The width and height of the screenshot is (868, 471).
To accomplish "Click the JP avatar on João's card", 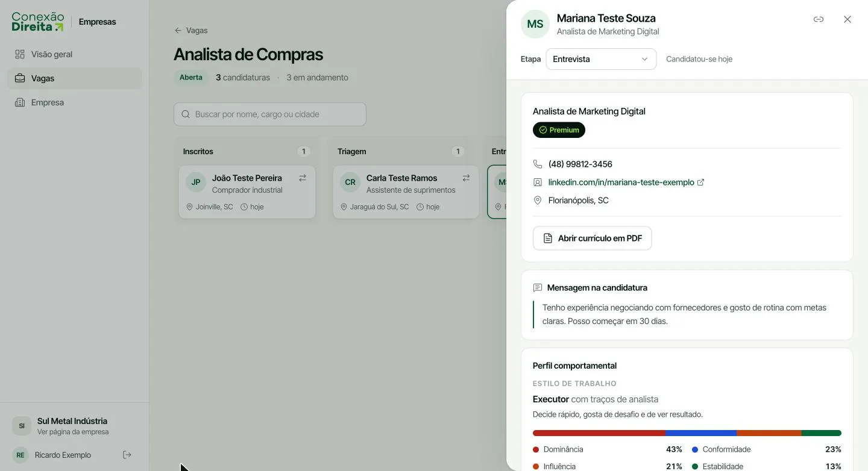I will (196, 182).
